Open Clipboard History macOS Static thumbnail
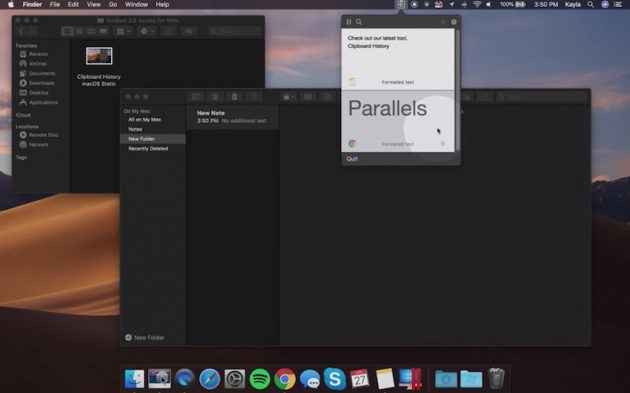Image resolution: width=630 pixels, height=393 pixels. pos(99,56)
